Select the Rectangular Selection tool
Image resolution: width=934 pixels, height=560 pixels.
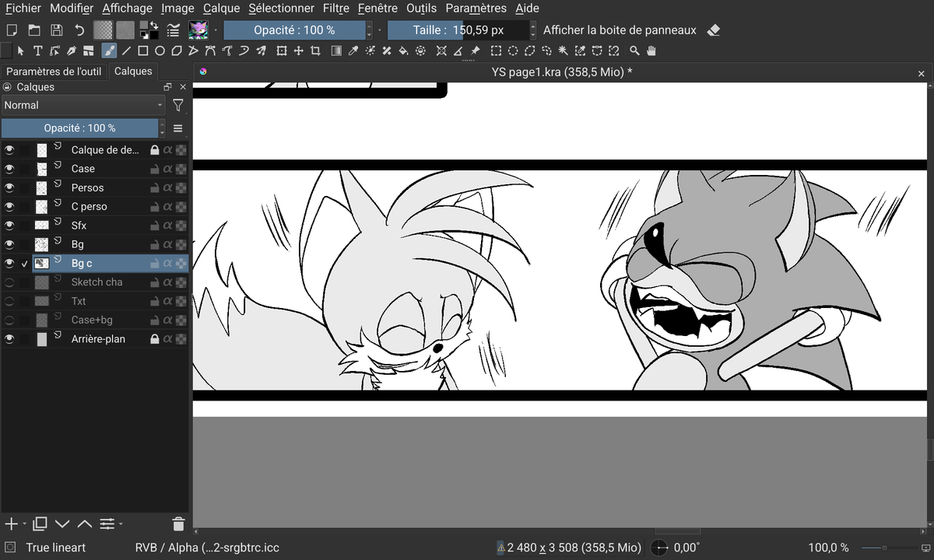[496, 51]
